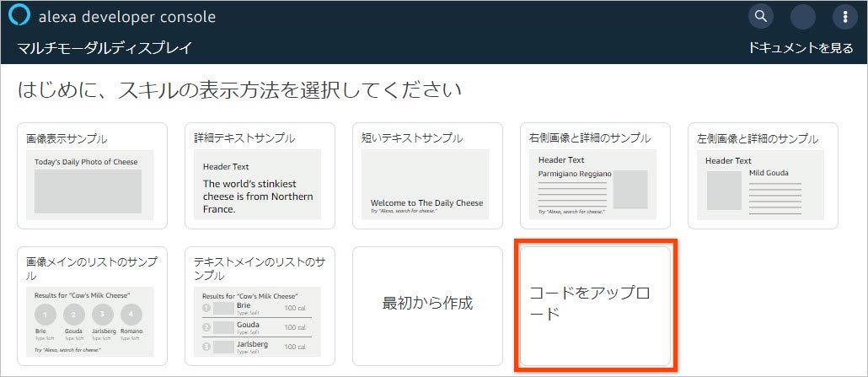This screenshot has height=377, width=868.
Task: Open the three-dot more options menu
Action: 845,17
